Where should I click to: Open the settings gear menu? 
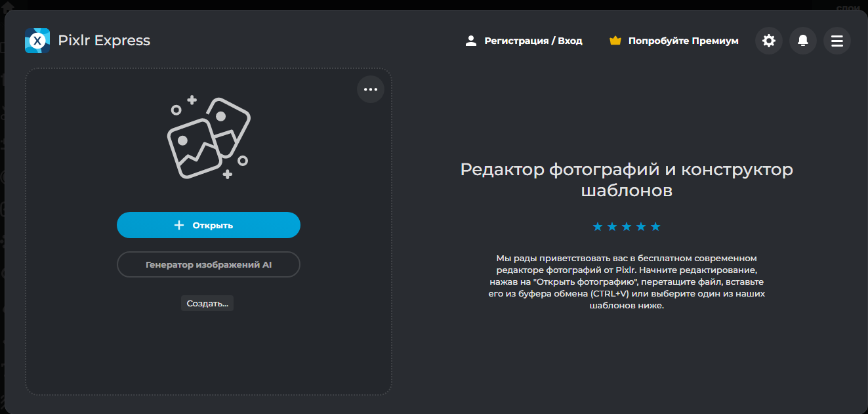769,41
